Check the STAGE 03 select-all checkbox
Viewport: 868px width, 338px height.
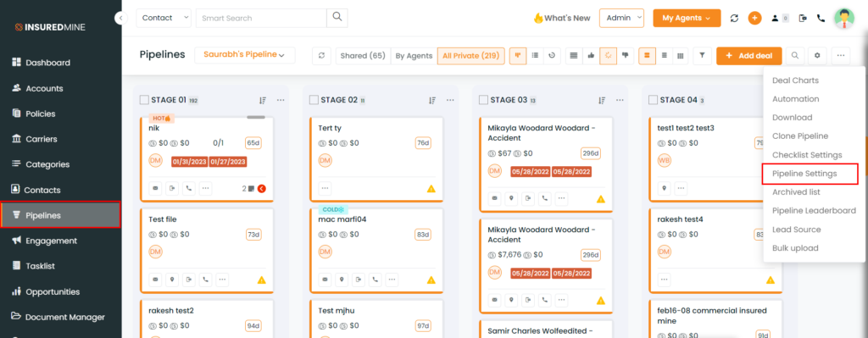483,100
